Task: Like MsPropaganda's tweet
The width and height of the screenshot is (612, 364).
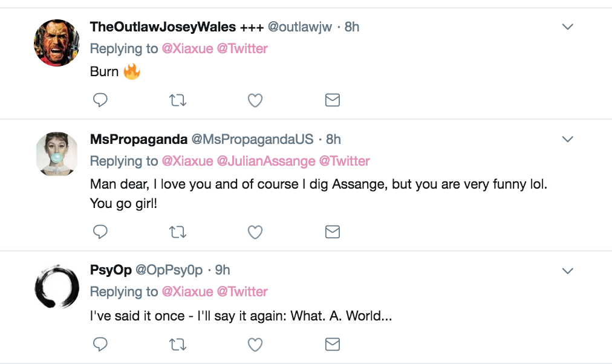Action: (255, 233)
